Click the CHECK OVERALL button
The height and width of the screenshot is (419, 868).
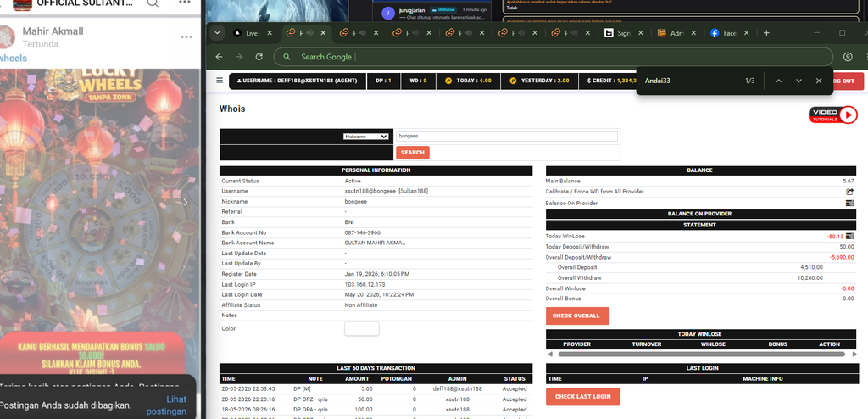[x=576, y=316]
